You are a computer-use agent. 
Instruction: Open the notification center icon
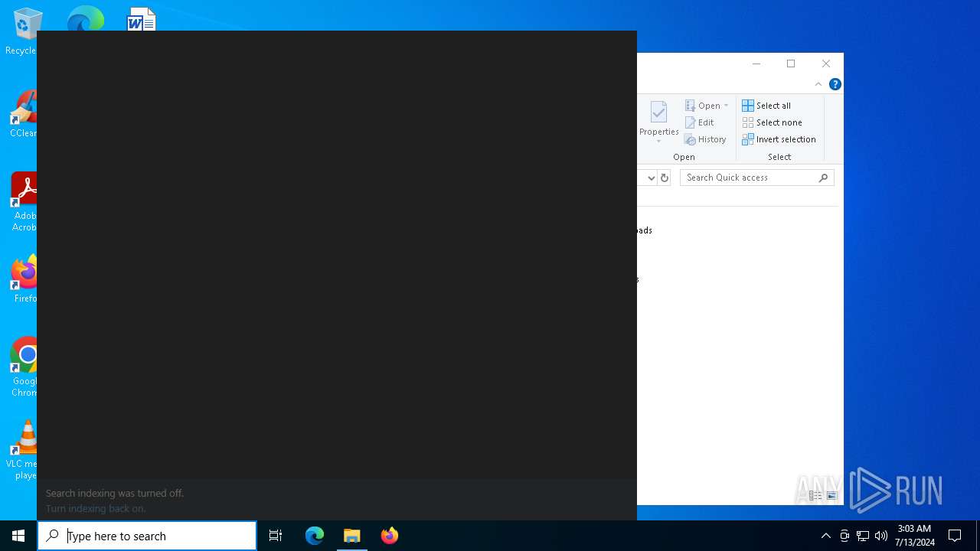point(955,536)
